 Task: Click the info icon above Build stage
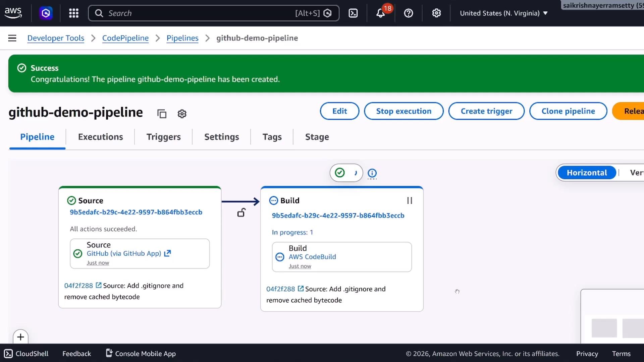click(x=372, y=173)
